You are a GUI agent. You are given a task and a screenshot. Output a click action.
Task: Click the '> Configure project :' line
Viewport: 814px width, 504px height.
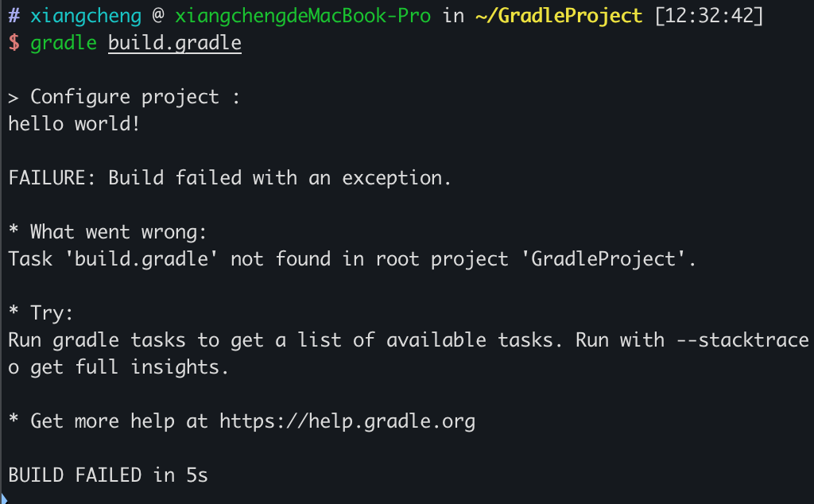(x=124, y=97)
